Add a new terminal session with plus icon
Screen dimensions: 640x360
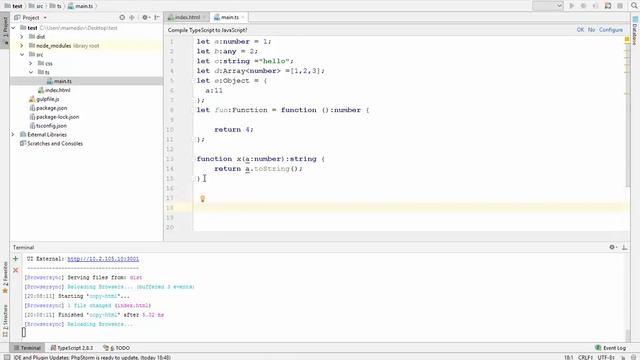tap(16, 259)
